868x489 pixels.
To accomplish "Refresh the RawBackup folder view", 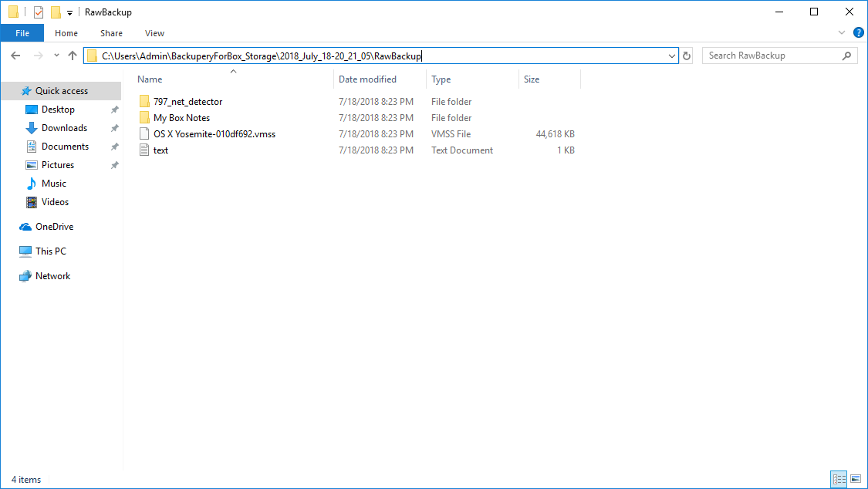I will [687, 56].
